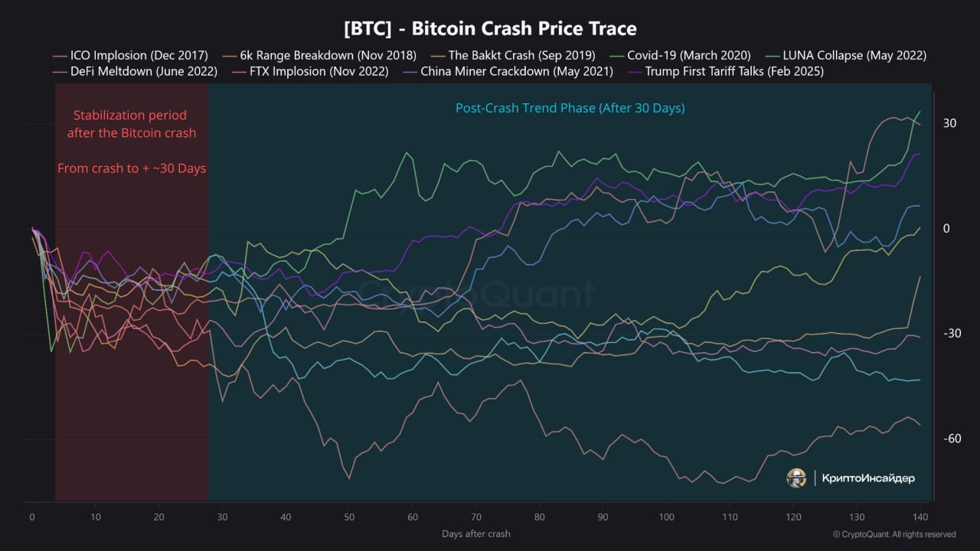Screen dimensions: 980x551
Task: Click the CryptoQuant watermark in chart center
Action: coord(476,295)
